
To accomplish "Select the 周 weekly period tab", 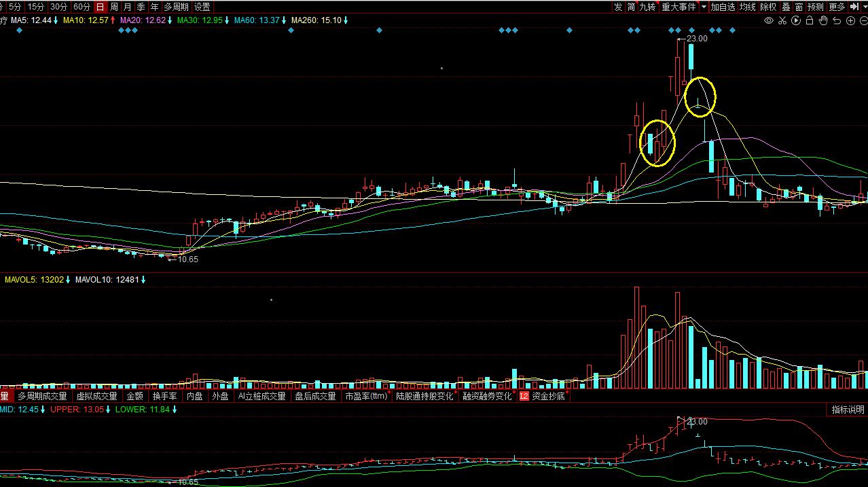I will tap(114, 7).
